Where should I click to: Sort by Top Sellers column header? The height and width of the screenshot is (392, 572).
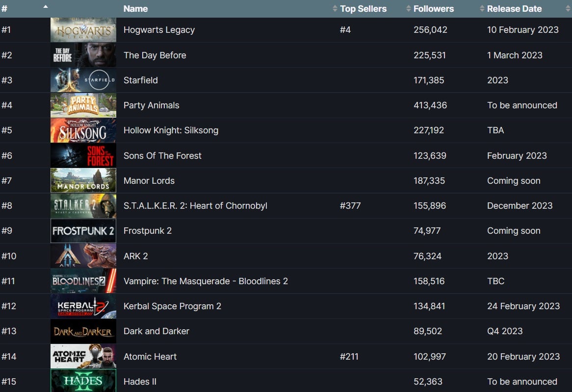coord(363,9)
